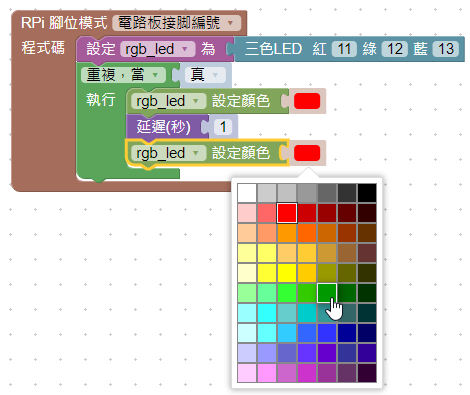Pick the peach swatch in orange row
Image resolution: width=470 pixels, height=395 pixels.
point(247,233)
